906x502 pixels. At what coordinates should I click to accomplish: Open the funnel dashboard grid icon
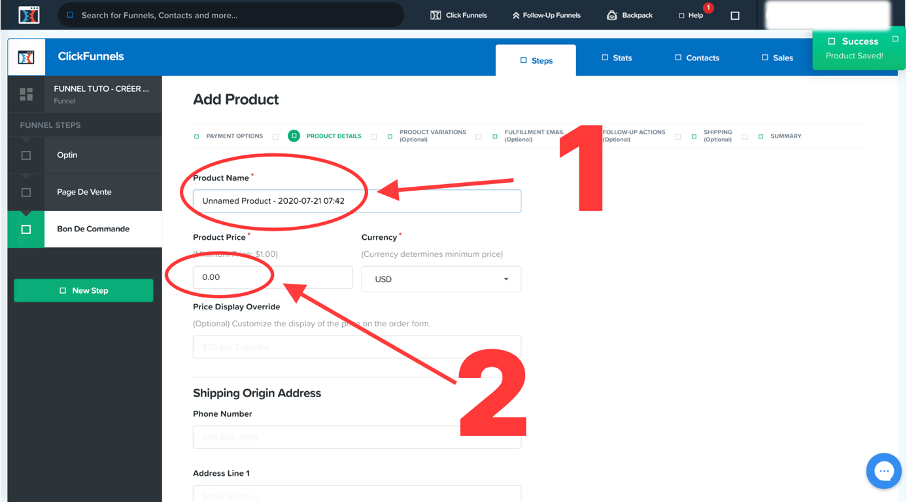(26, 94)
